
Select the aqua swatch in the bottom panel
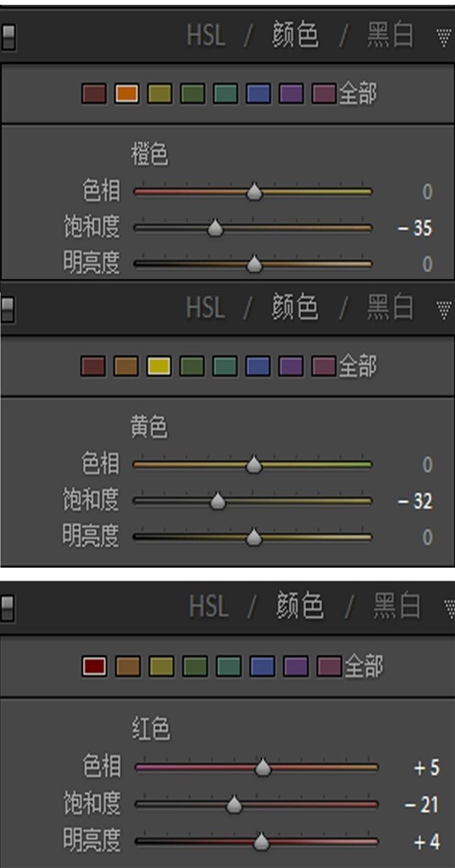(x=229, y=666)
